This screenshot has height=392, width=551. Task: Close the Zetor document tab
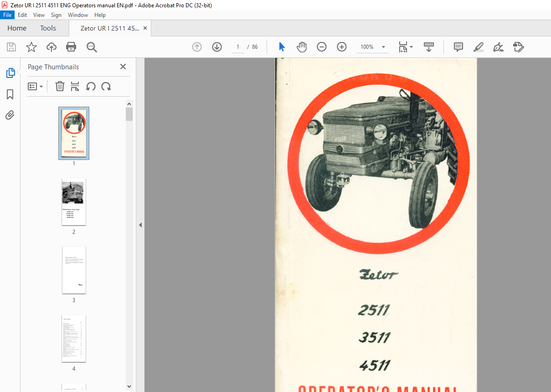(145, 28)
